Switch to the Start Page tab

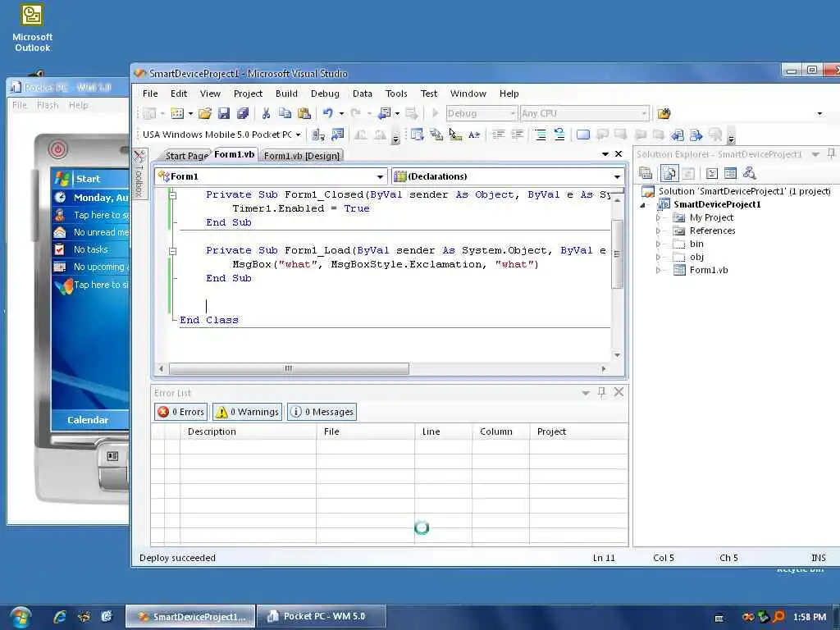pos(186,156)
